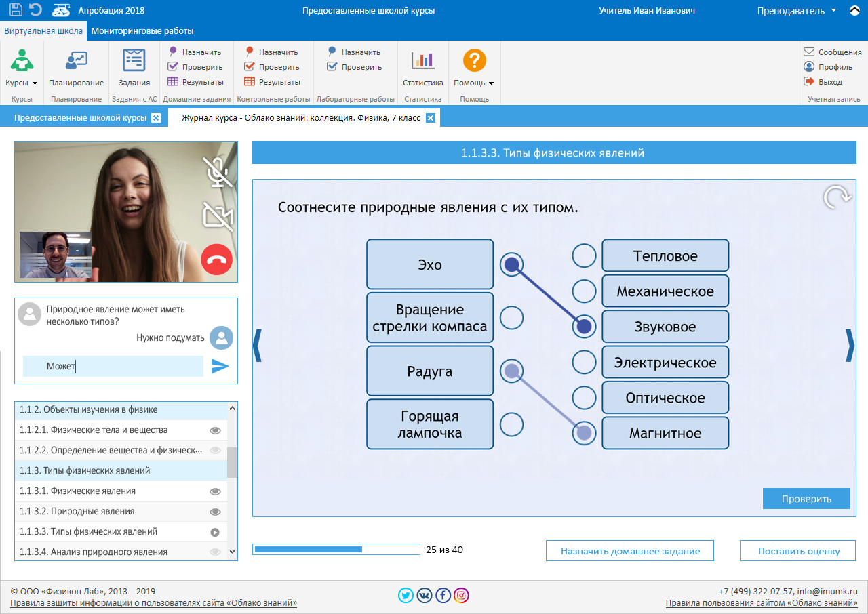Open Профиль user icon
This screenshot has height=614, width=868.
pos(809,67)
